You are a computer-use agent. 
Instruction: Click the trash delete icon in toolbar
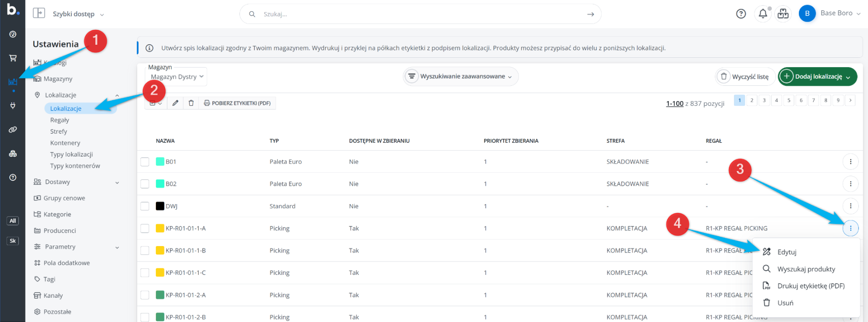point(191,103)
